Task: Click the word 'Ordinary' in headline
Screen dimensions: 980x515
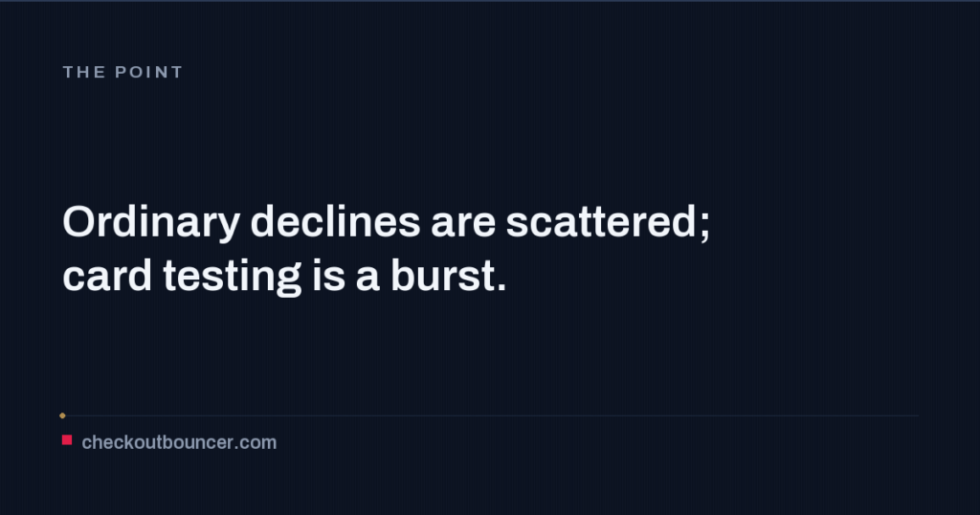Action: tap(151, 222)
